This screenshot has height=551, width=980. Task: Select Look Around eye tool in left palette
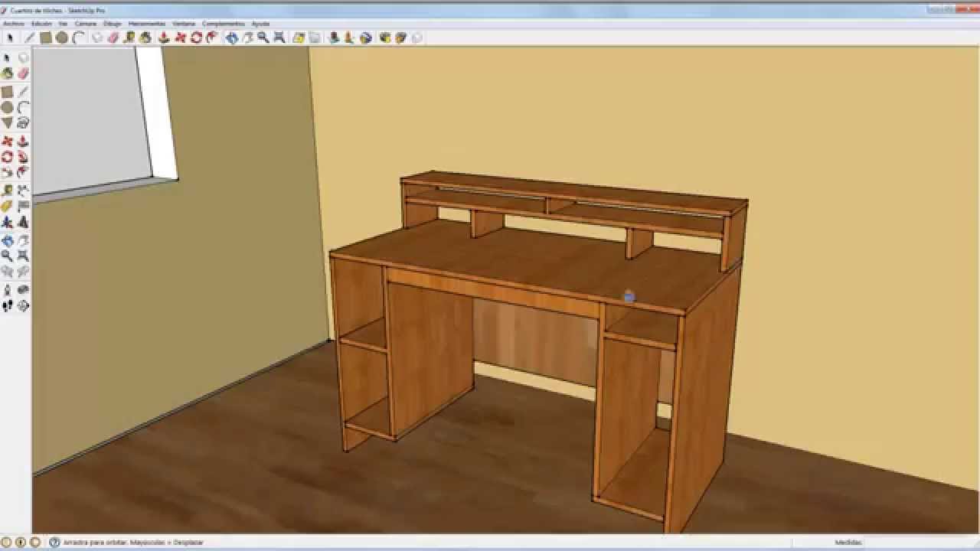click(x=23, y=290)
